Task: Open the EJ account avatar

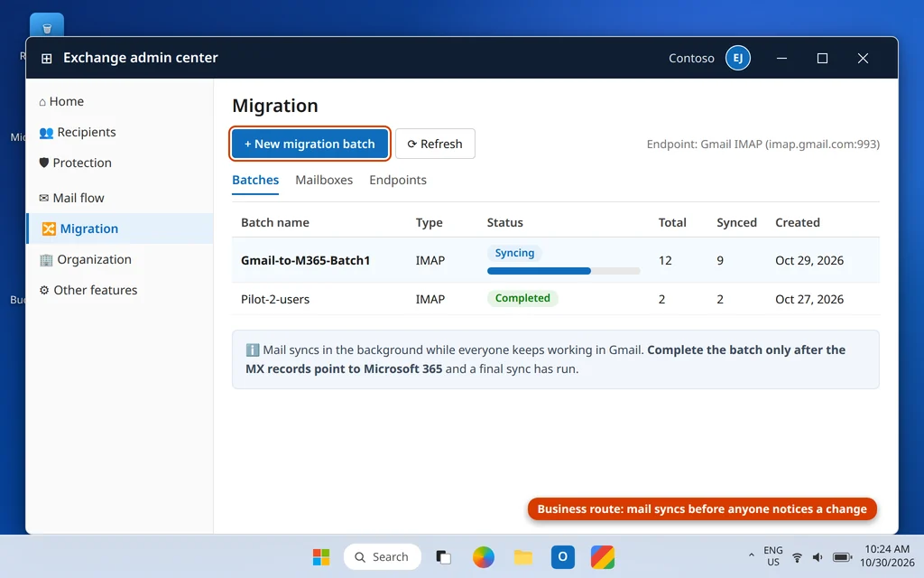Action: (x=738, y=58)
